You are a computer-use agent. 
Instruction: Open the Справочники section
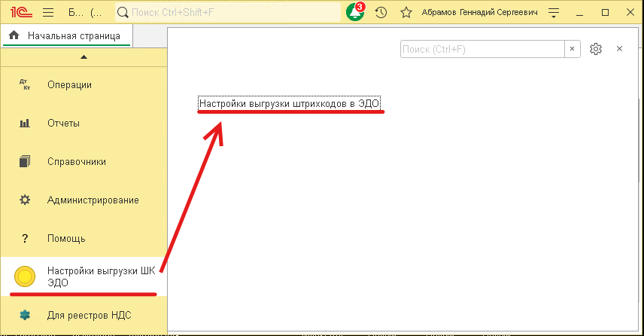(x=84, y=162)
